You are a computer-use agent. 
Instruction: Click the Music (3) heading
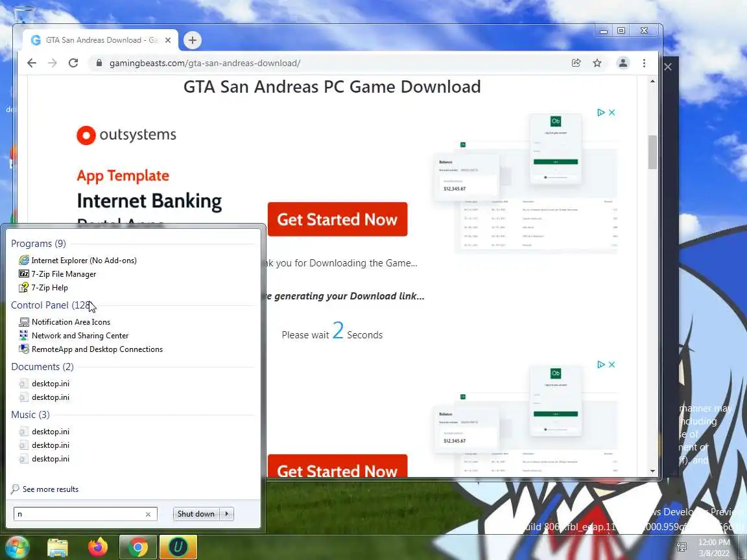(x=30, y=415)
